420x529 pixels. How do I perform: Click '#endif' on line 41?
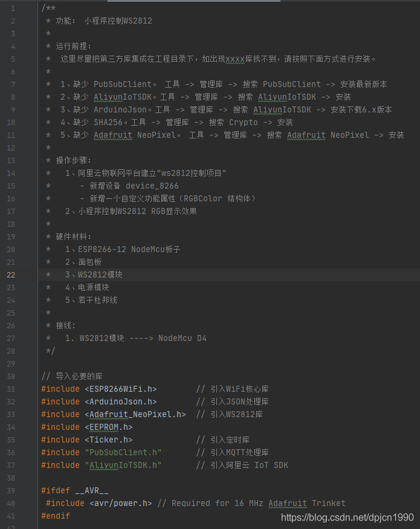(x=56, y=516)
